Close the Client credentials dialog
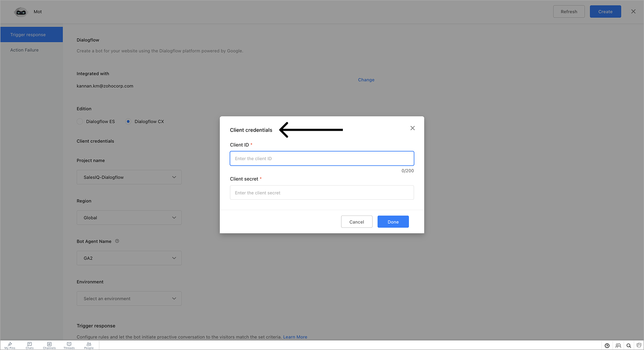Image resolution: width=644 pixels, height=350 pixels. pyautogui.click(x=412, y=128)
